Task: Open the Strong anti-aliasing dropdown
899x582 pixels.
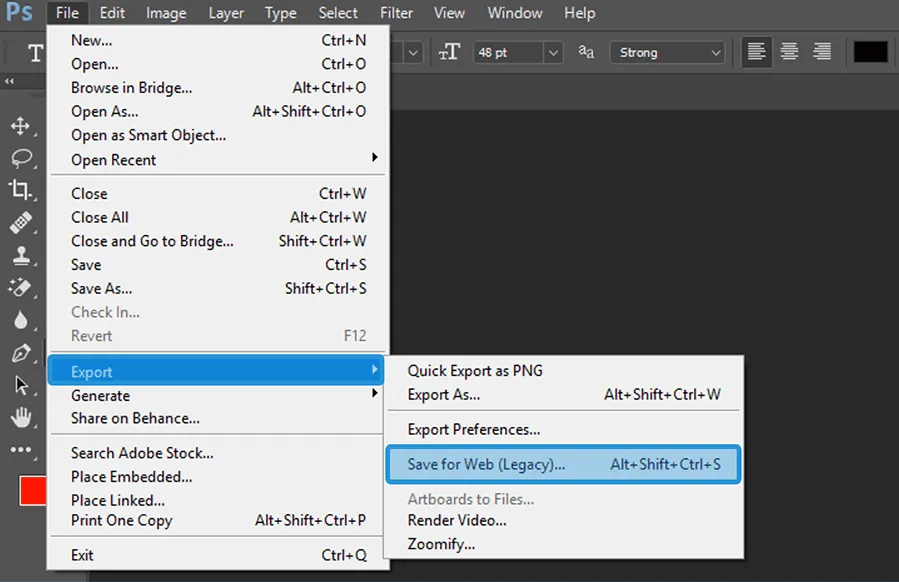Action: 667,53
